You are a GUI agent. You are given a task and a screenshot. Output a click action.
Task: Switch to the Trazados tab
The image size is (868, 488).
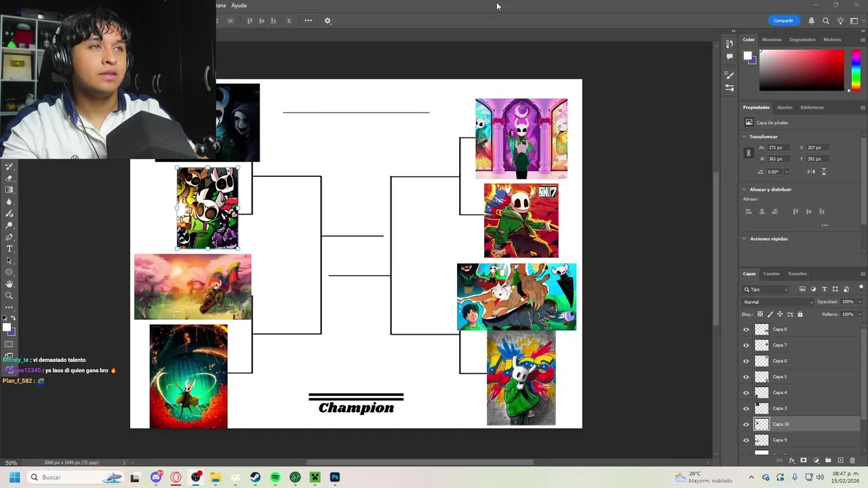click(x=797, y=274)
